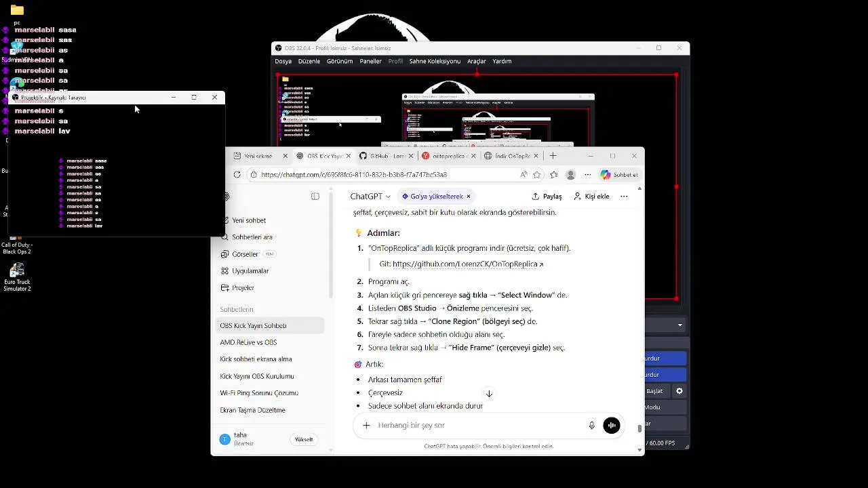
Task: Click the microphone dictation icon
Action: pyautogui.click(x=591, y=425)
